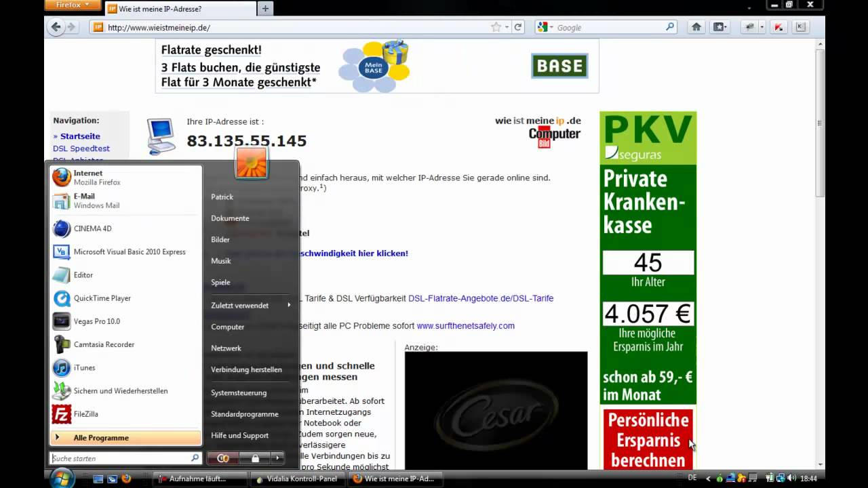Bookmark page with the star icon

click(496, 27)
